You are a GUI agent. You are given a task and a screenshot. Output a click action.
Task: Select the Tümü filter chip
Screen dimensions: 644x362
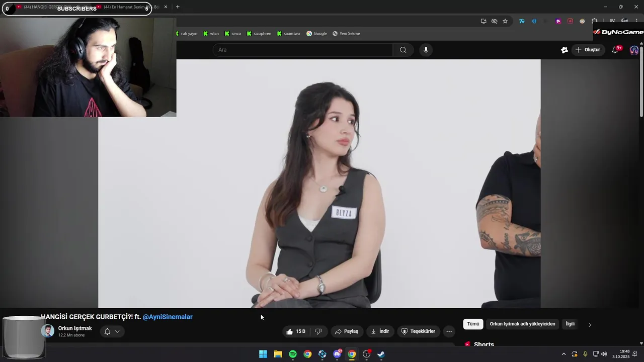pos(473,324)
